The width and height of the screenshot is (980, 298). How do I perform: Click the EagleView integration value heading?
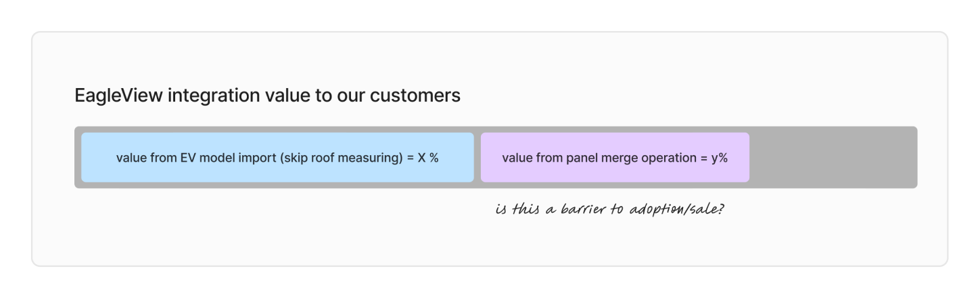click(267, 95)
